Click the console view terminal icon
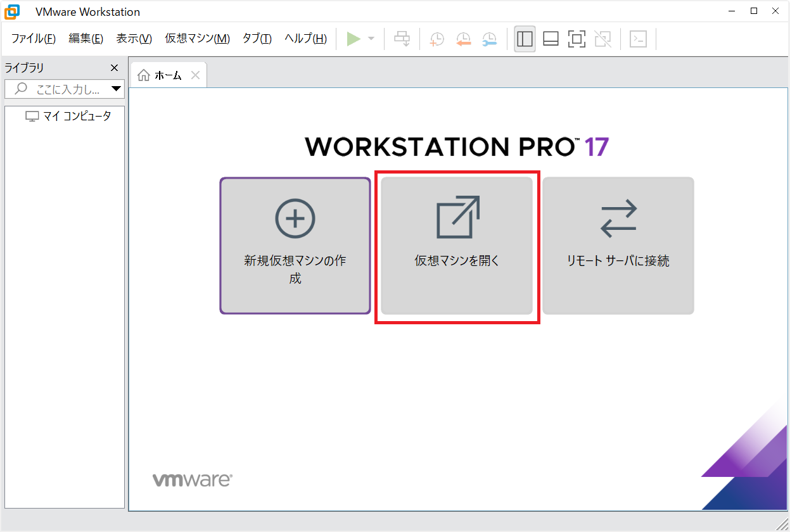 coord(638,39)
